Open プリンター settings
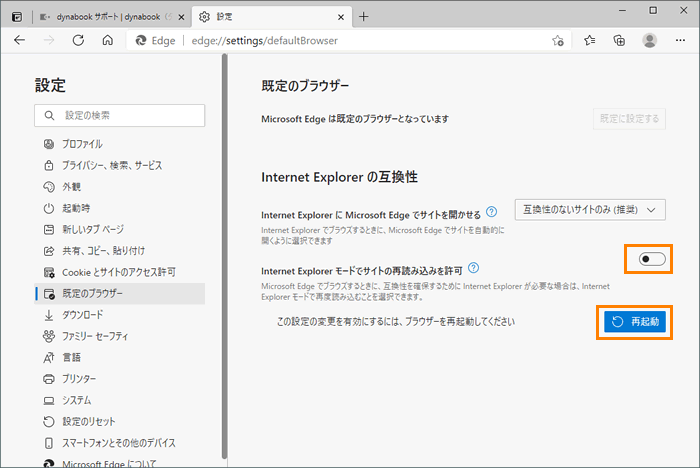700x468 pixels. click(x=120, y=379)
